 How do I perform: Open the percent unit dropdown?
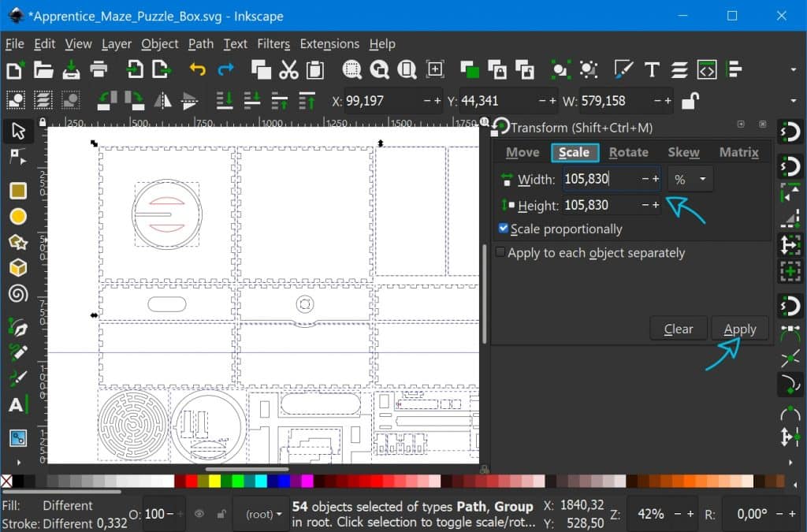tap(690, 179)
